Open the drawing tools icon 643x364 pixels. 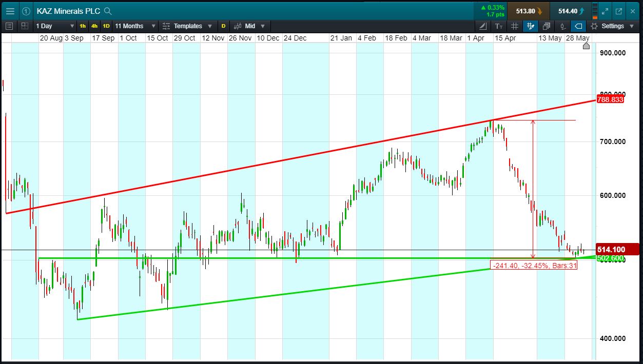pos(483,26)
